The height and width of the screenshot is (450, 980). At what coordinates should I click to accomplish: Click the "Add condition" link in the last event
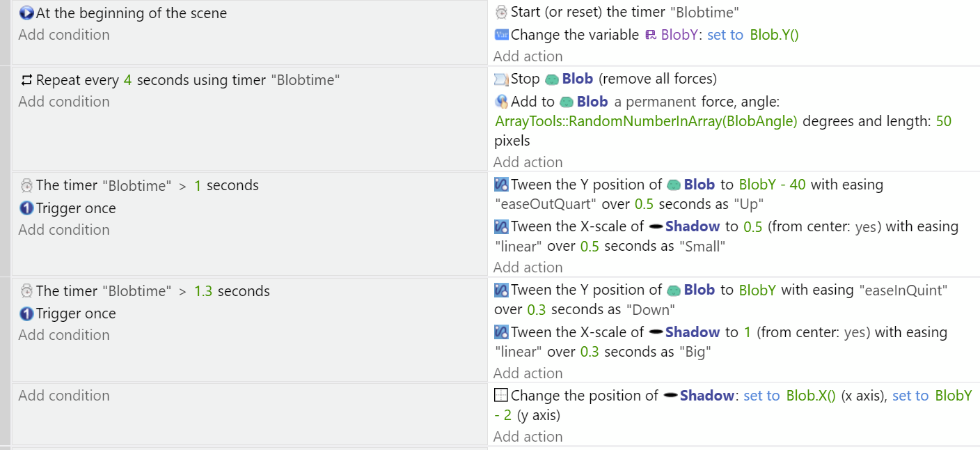[64, 396]
